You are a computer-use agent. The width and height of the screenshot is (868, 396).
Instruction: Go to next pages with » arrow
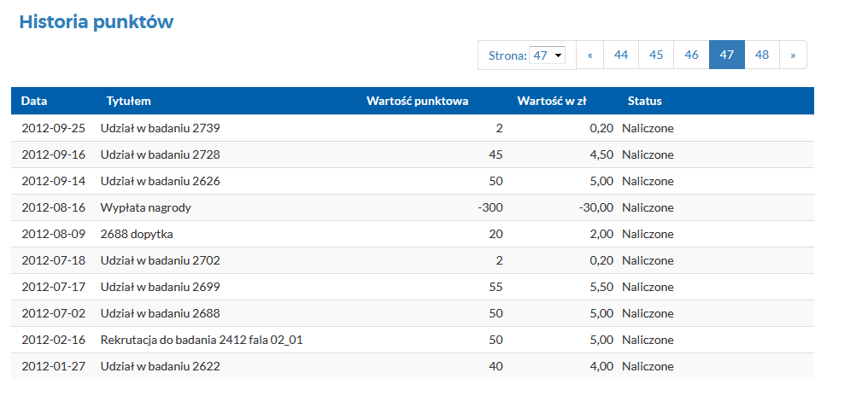794,55
